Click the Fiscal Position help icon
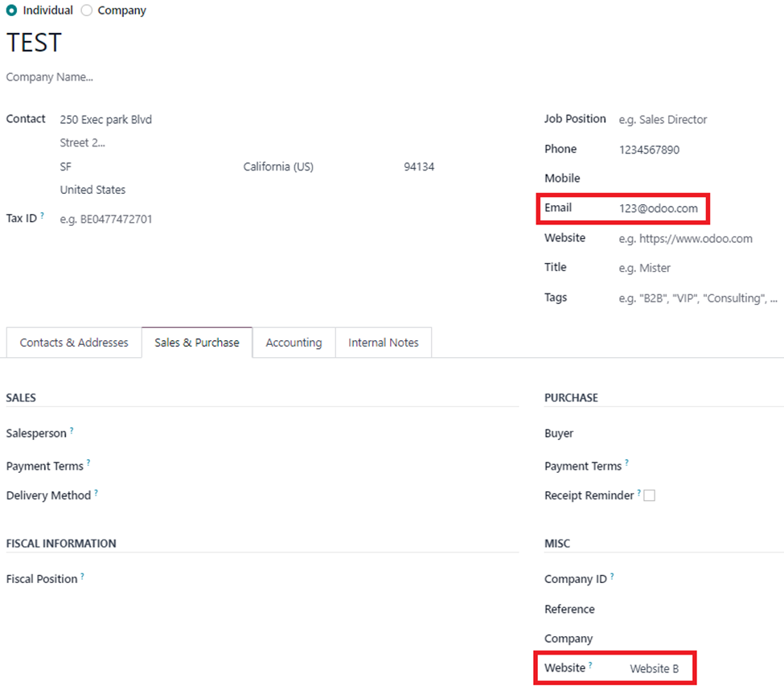The height and width of the screenshot is (694, 784). (x=83, y=576)
